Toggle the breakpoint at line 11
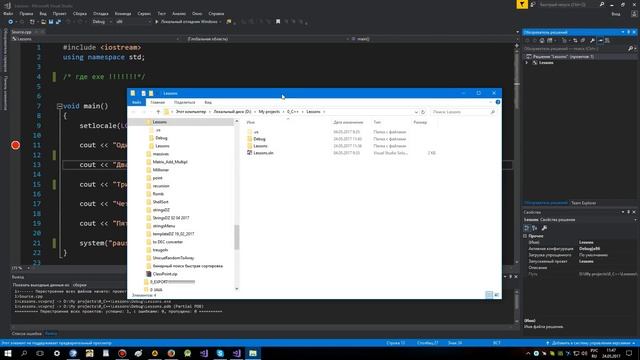 (x=16, y=145)
